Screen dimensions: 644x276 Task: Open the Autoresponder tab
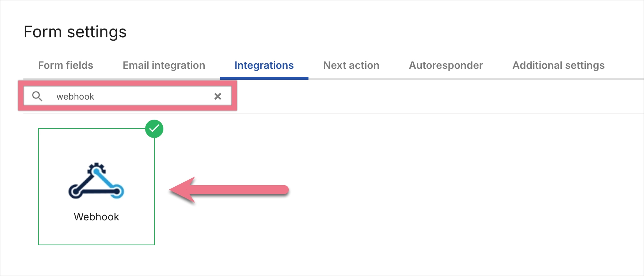[446, 65]
